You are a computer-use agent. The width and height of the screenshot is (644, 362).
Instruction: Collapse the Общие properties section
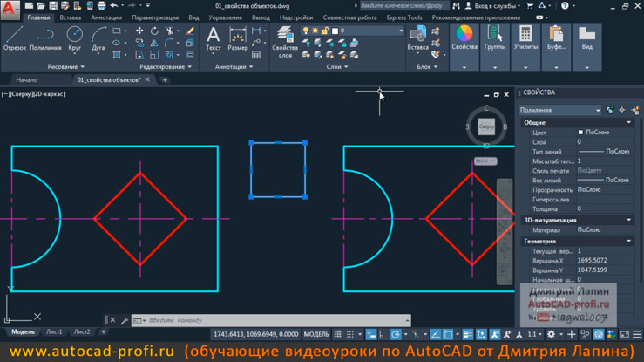pos(629,122)
